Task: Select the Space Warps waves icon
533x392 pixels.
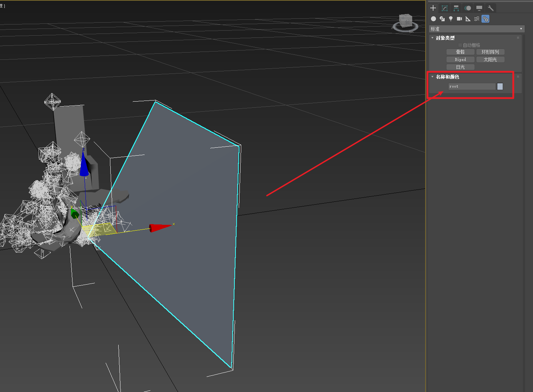Action: pyautogui.click(x=477, y=19)
